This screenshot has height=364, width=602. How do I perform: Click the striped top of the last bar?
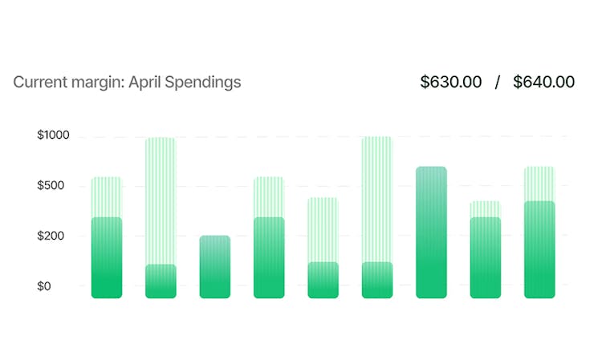click(x=539, y=184)
